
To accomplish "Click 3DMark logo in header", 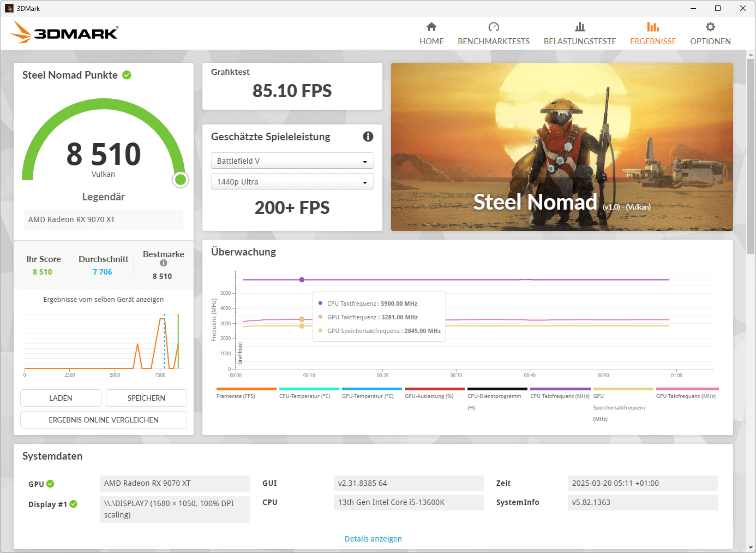I will pos(64,32).
